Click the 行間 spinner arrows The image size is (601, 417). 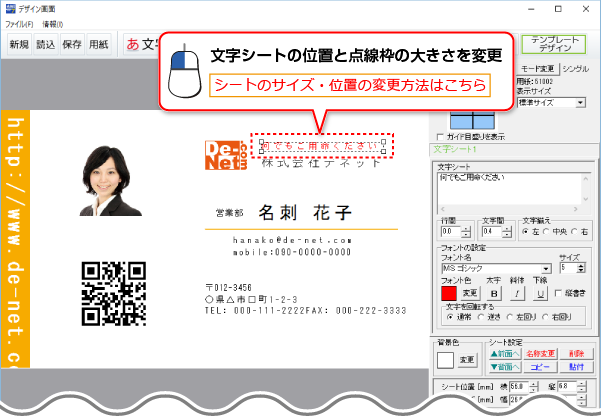coord(466,231)
